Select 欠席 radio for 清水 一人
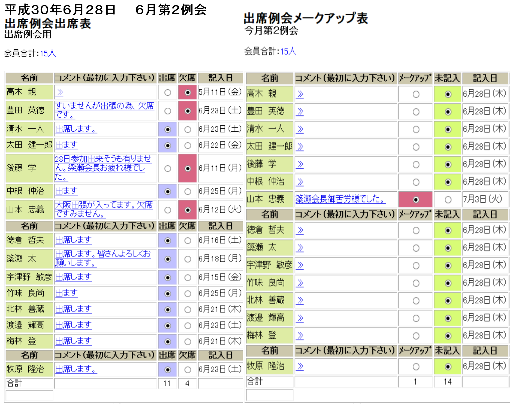 point(188,130)
